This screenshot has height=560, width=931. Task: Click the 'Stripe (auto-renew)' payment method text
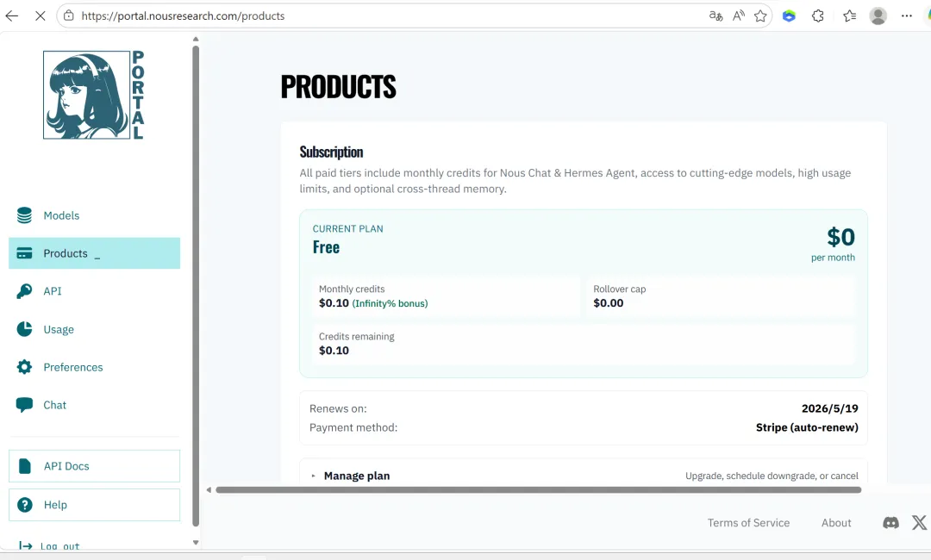click(807, 427)
